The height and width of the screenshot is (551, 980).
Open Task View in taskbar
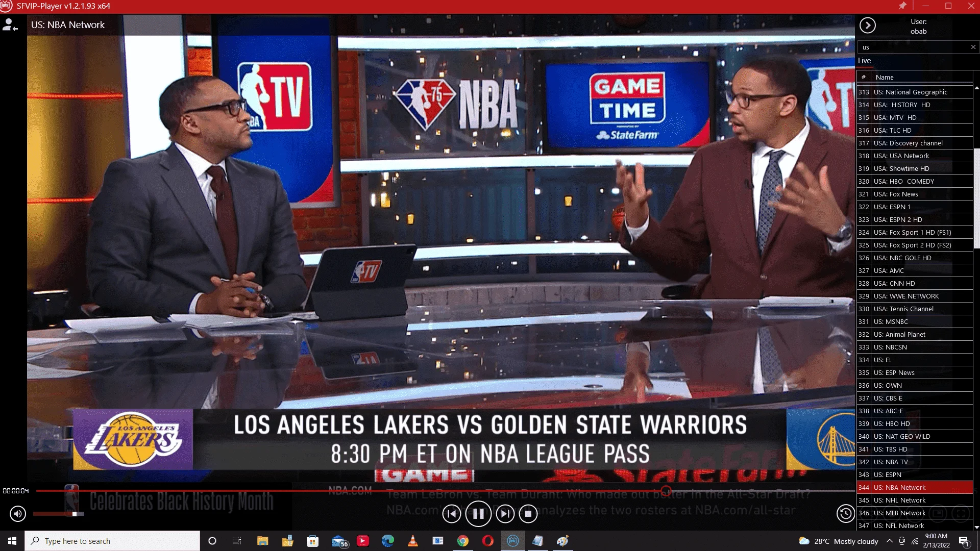coord(236,541)
